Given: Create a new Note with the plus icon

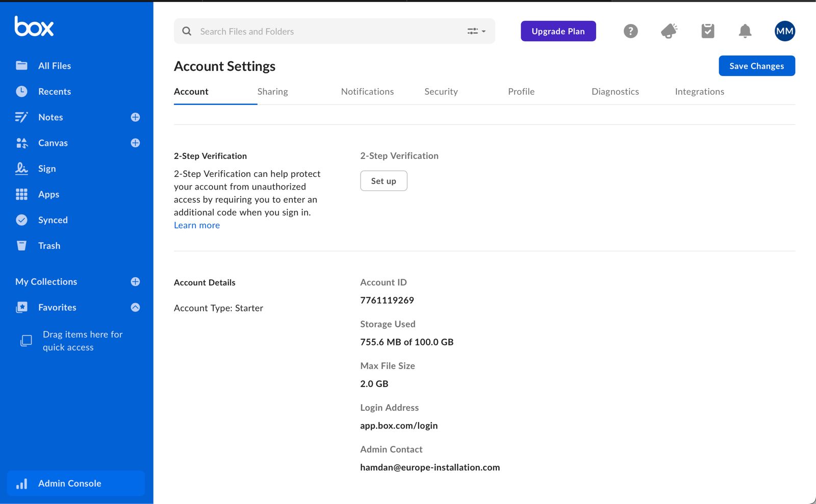Looking at the screenshot, I should click(x=135, y=117).
